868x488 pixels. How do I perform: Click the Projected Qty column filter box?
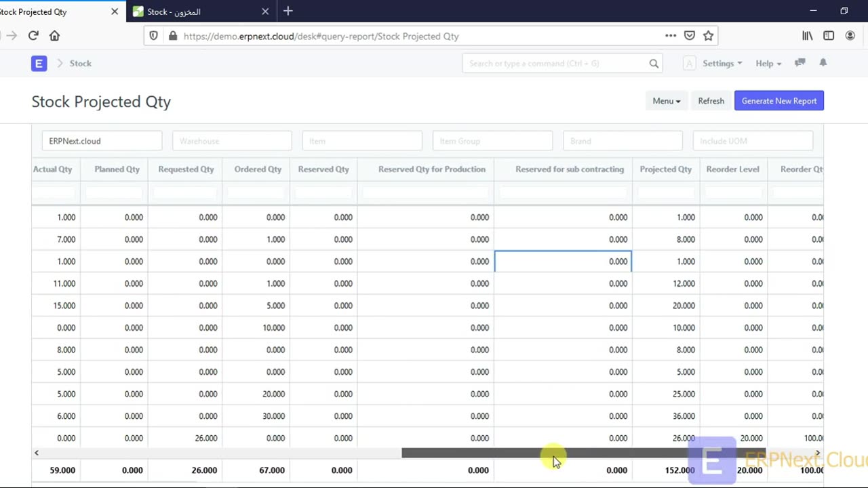pyautogui.click(x=666, y=193)
